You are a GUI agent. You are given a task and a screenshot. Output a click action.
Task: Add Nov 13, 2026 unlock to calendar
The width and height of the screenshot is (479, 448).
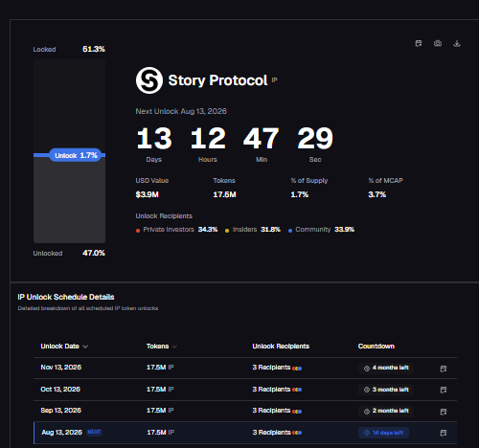point(444,369)
